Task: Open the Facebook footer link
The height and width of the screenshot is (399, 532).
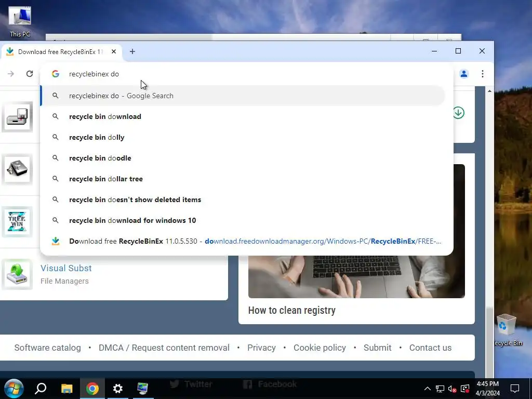Action: pos(270,384)
